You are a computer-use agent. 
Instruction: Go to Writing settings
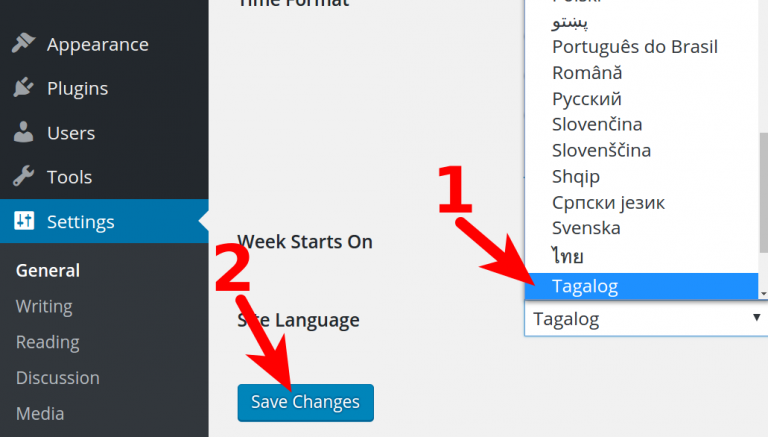tap(44, 306)
